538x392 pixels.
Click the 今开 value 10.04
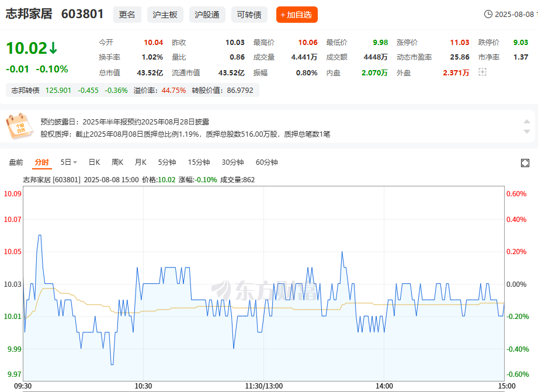pos(154,42)
